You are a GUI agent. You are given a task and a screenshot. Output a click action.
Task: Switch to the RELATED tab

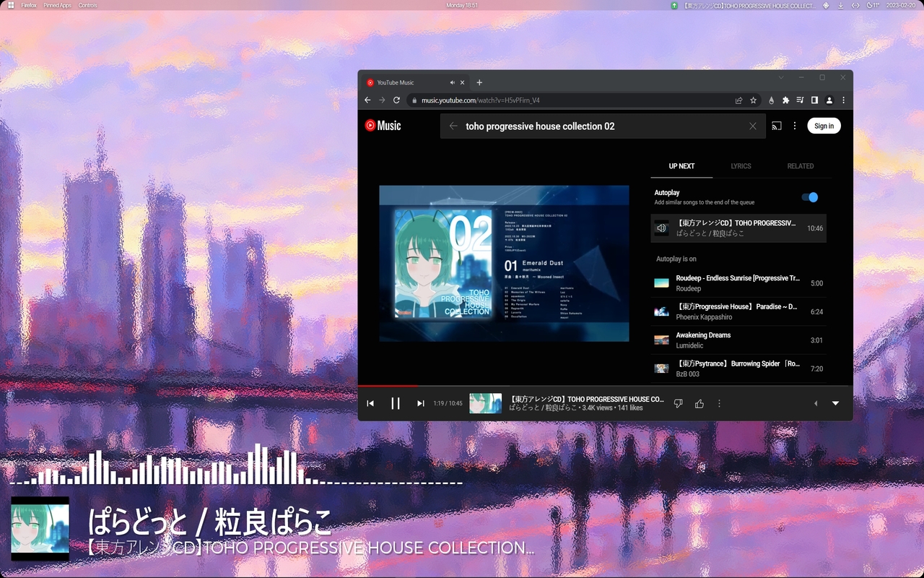point(800,166)
